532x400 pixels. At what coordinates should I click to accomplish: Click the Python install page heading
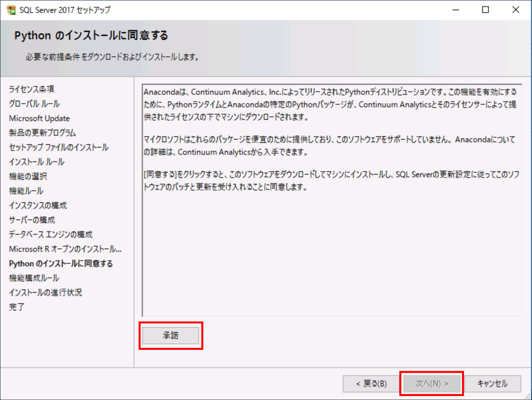[91, 35]
